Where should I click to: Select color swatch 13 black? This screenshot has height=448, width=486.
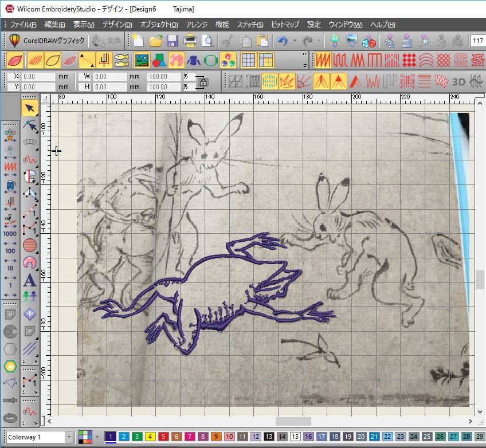[269, 437]
